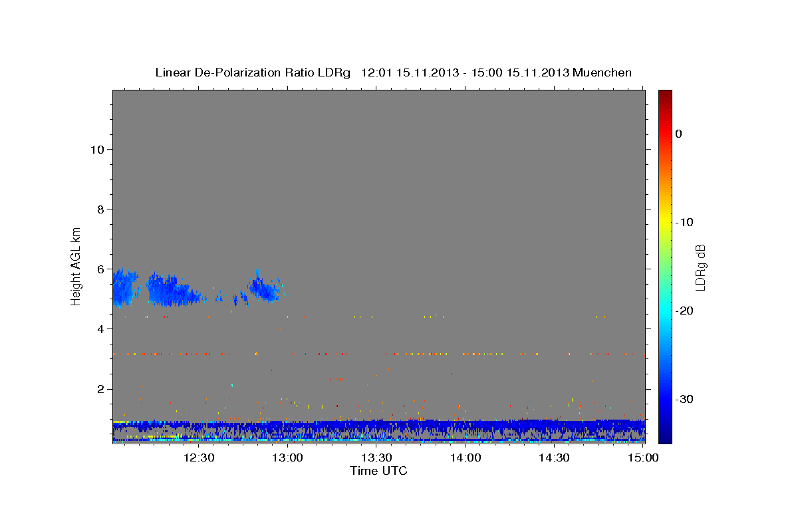Click the 'Height AGL km' axis label
798x532 pixels.
76,266
